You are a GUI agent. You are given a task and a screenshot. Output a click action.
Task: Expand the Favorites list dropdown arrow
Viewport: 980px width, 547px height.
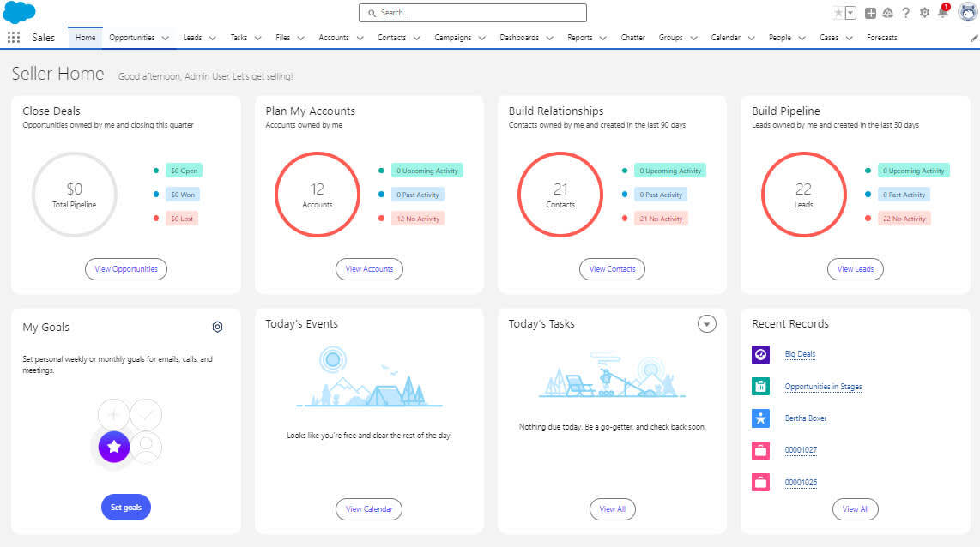click(x=850, y=13)
